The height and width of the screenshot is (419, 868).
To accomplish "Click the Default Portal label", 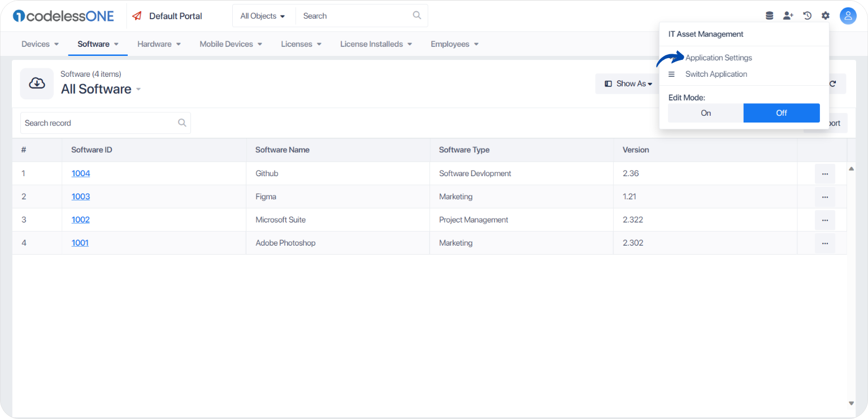I will coord(176,16).
